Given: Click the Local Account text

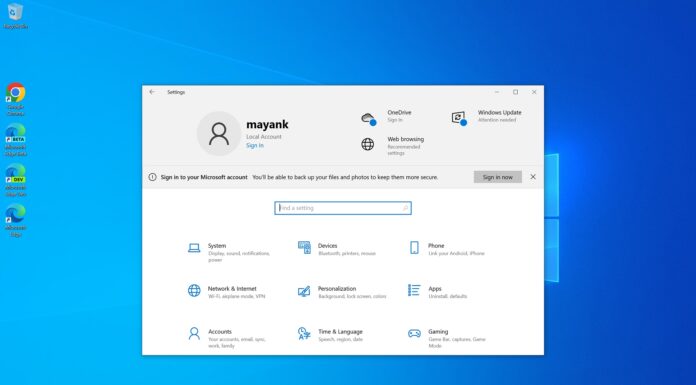Looking at the screenshot, I should coord(264,137).
